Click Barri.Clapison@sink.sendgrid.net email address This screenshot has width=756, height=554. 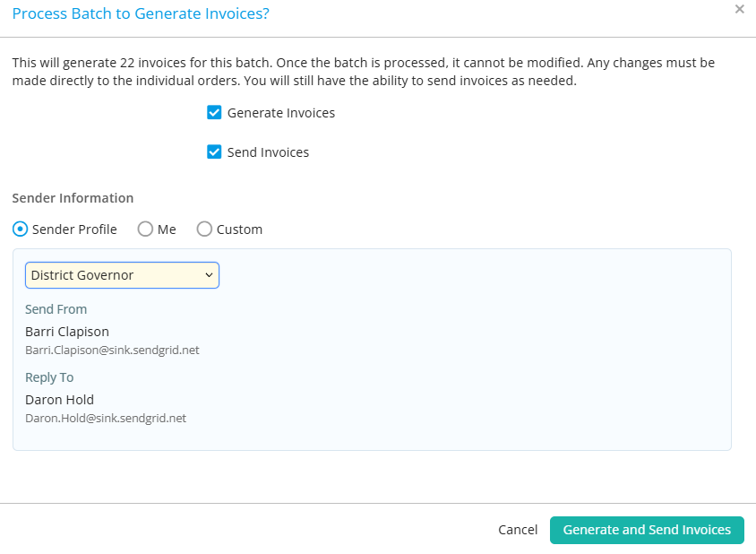pyautogui.click(x=112, y=350)
